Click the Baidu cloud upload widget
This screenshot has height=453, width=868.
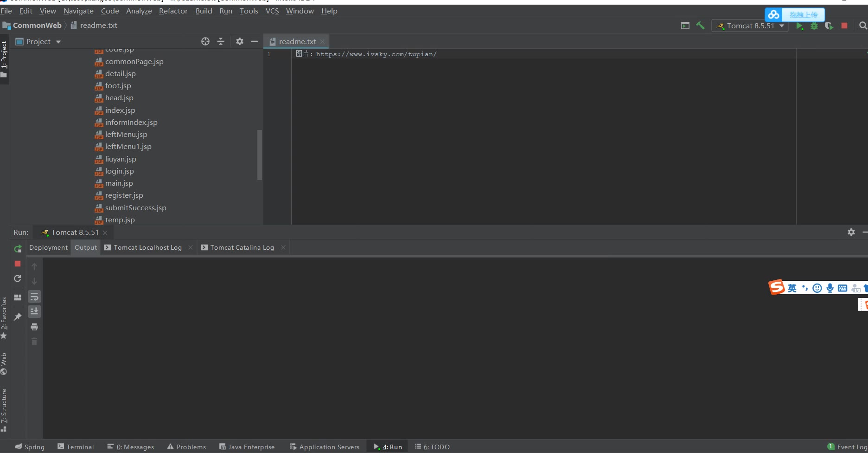pos(795,15)
